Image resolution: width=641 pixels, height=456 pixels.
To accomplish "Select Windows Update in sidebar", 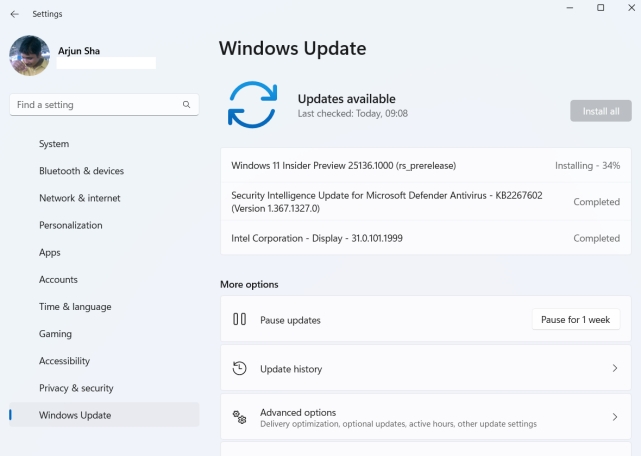I will pyautogui.click(x=104, y=415).
